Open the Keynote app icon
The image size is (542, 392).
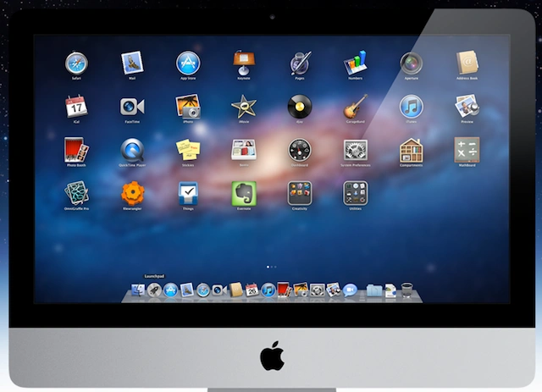244,63
